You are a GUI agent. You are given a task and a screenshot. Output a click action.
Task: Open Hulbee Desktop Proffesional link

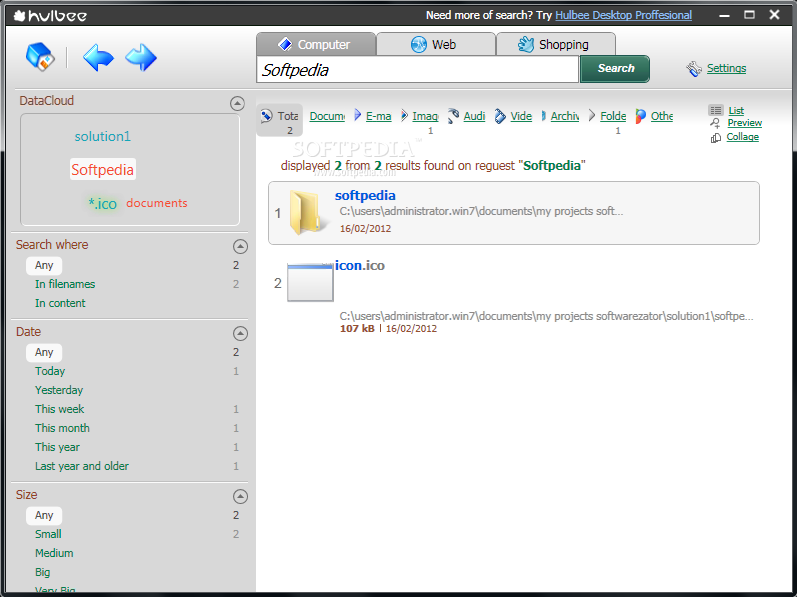point(623,15)
